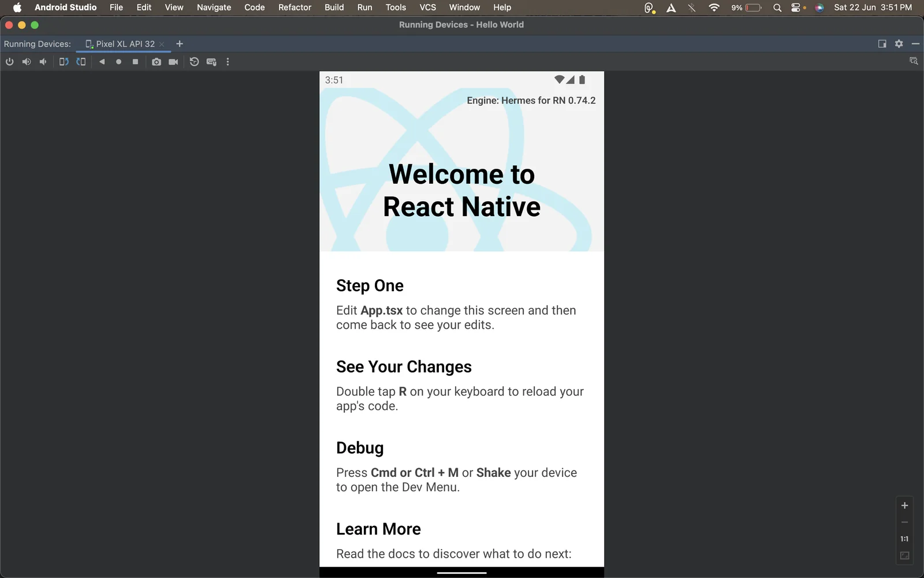Viewport: 924px width, 578px height.
Task: Open the File menu
Action: [116, 8]
